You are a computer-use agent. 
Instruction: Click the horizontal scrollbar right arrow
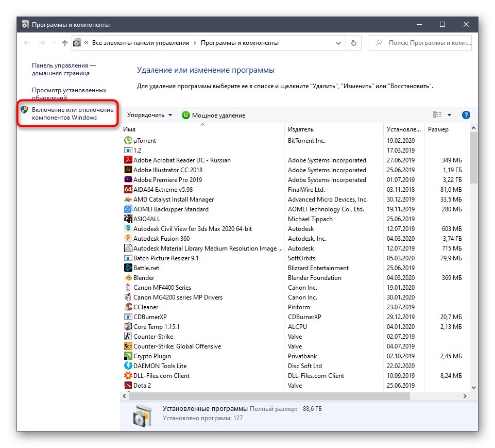(465, 396)
